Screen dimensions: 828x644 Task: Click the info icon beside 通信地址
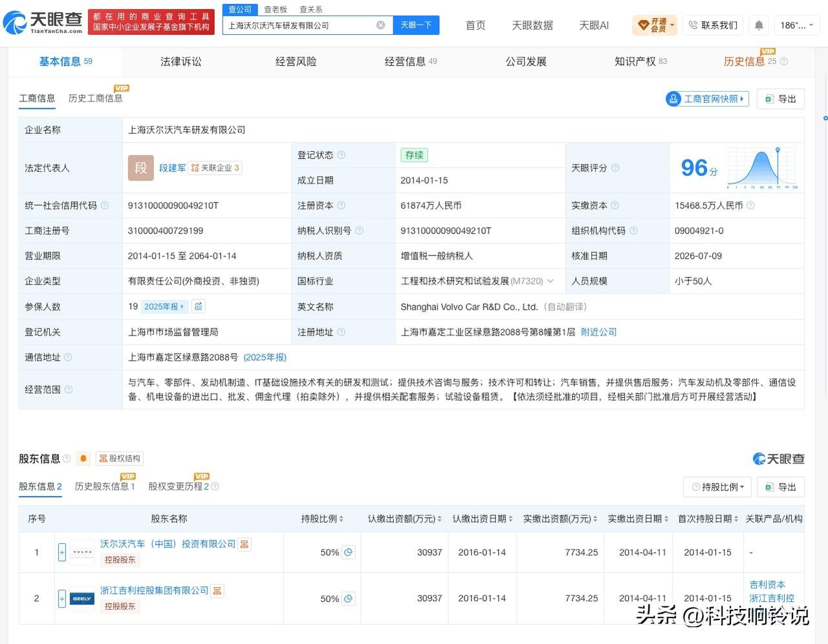[68, 358]
